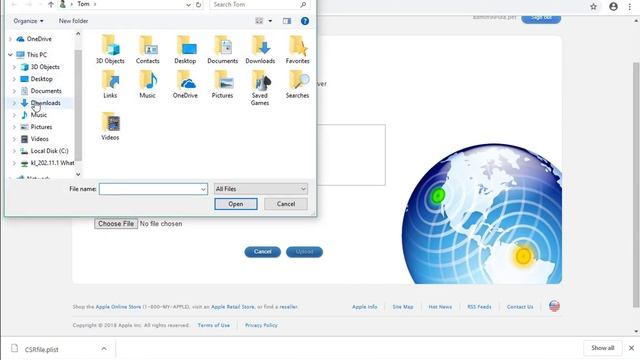Toggle the preview pane icon
Image resolution: width=640 pixels, height=360 pixels.
point(287,21)
